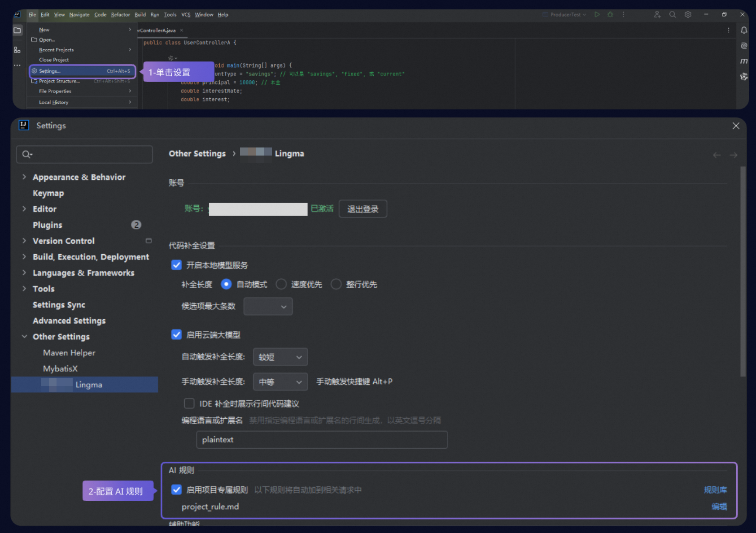Collapse the Other Settings section
756x533 pixels.
click(24, 337)
